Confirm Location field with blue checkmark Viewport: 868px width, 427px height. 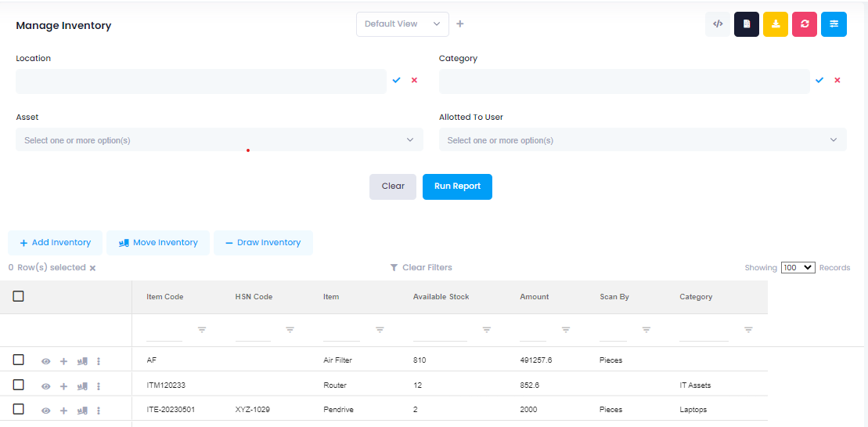396,80
